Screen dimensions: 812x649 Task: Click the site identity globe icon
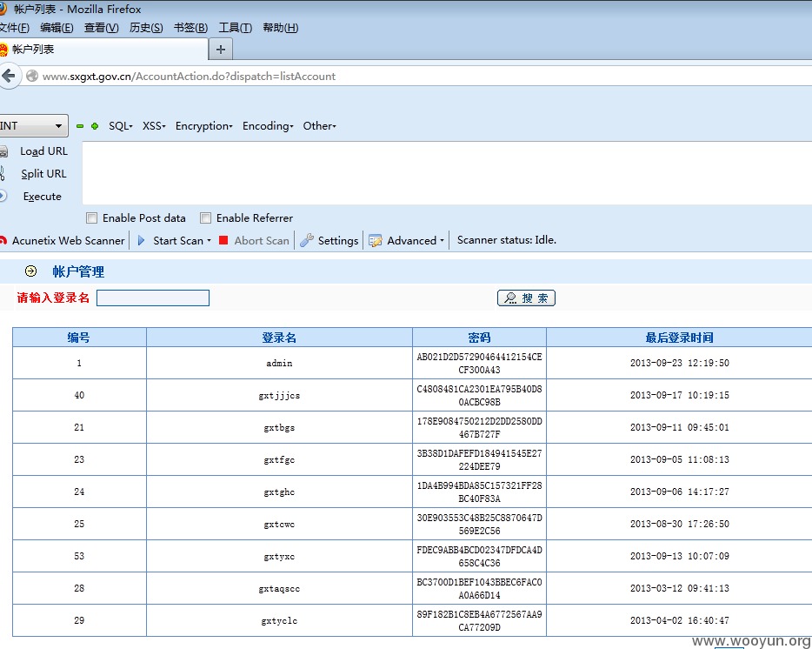pyautogui.click(x=32, y=77)
